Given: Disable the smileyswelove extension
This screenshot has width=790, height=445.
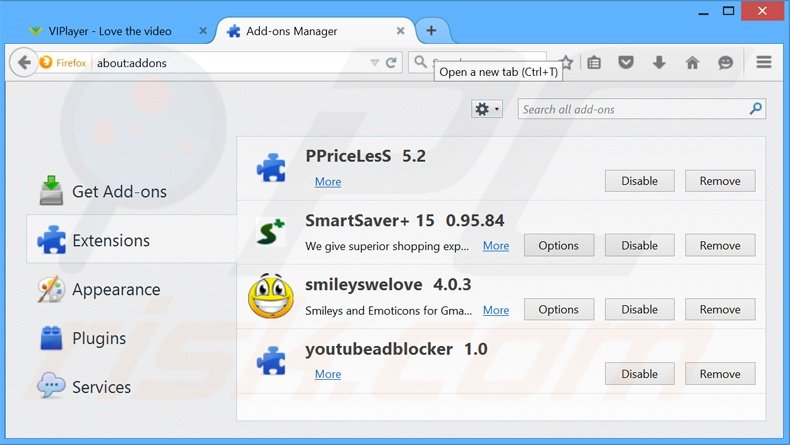Looking at the screenshot, I should [x=639, y=309].
